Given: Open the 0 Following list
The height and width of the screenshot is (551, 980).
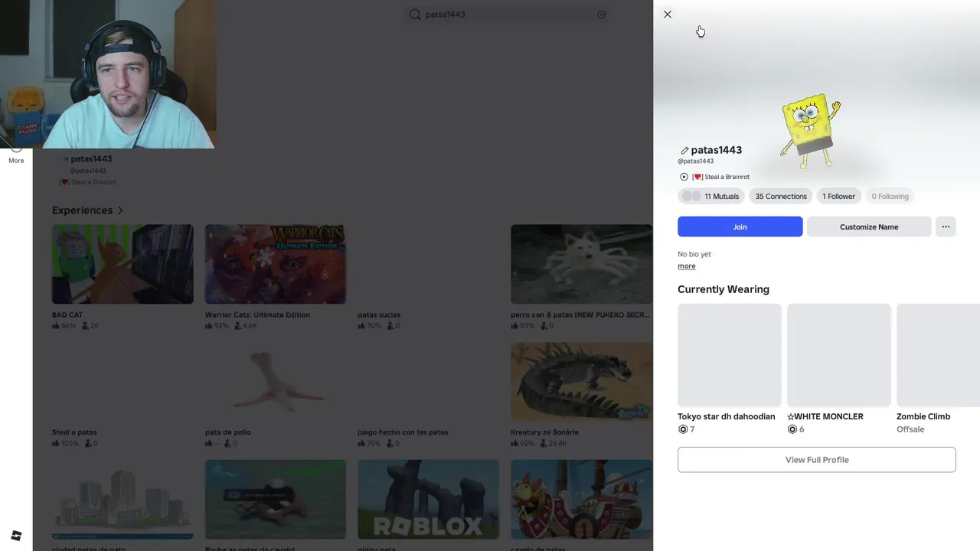Looking at the screenshot, I should click(x=890, y=197).
